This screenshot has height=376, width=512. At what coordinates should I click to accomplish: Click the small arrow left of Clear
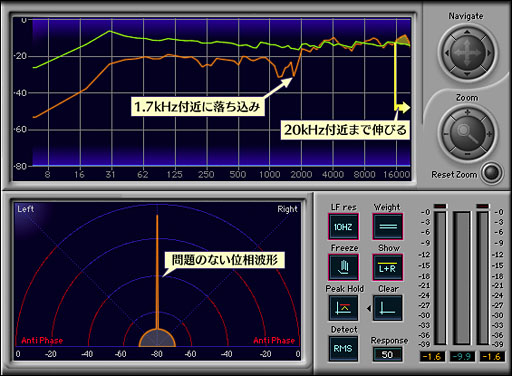(369, 309)
